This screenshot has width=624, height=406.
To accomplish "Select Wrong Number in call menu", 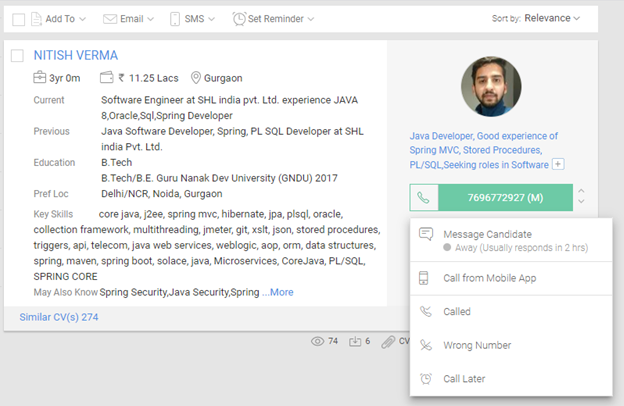I will (x=477, y=345).
